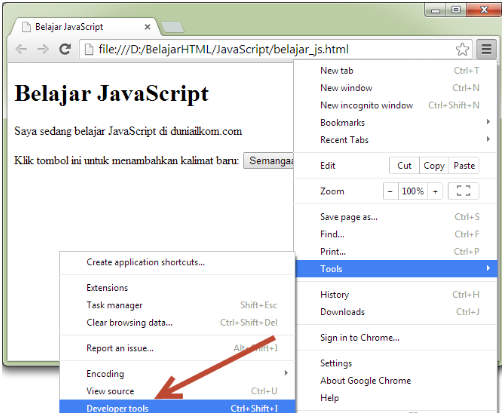Viewport: 502px width, 413px height.
Task: Click the Belajar JavaScript heading
Action: coord(112,94)
